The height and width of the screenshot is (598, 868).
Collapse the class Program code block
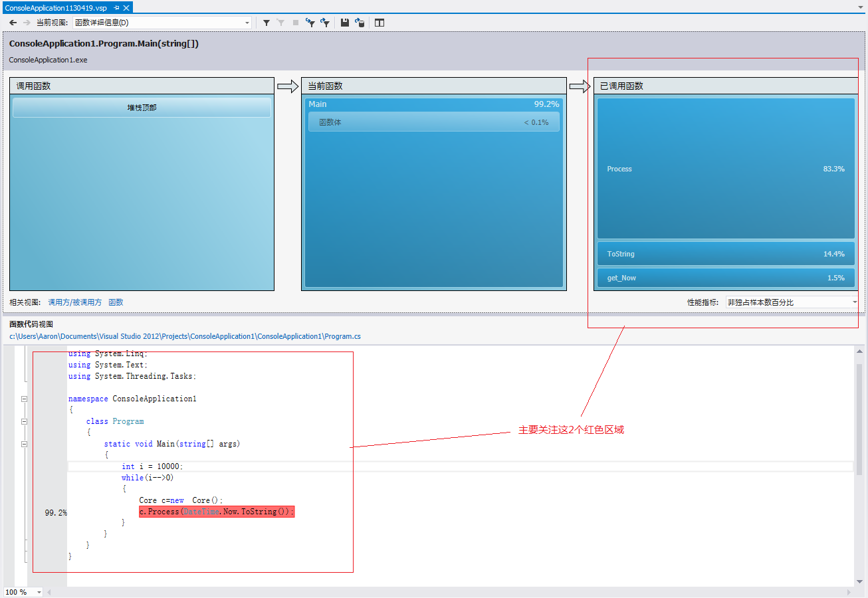25,421
